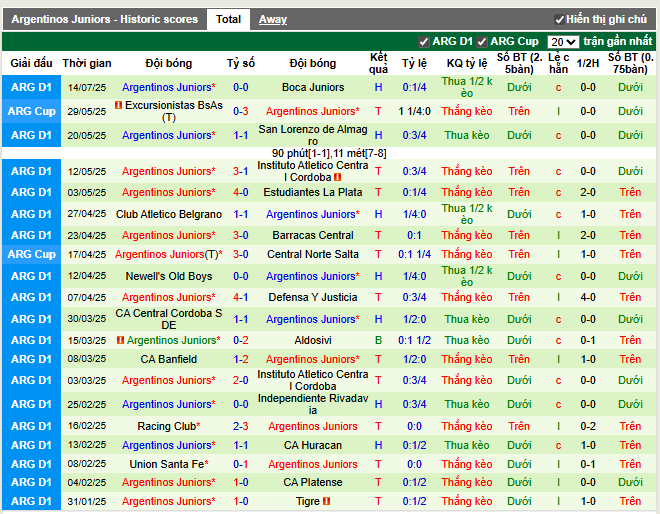The width and height of the screenshot is (660, 514).
Task: Open Barracas Central team link
Action: 313,235
